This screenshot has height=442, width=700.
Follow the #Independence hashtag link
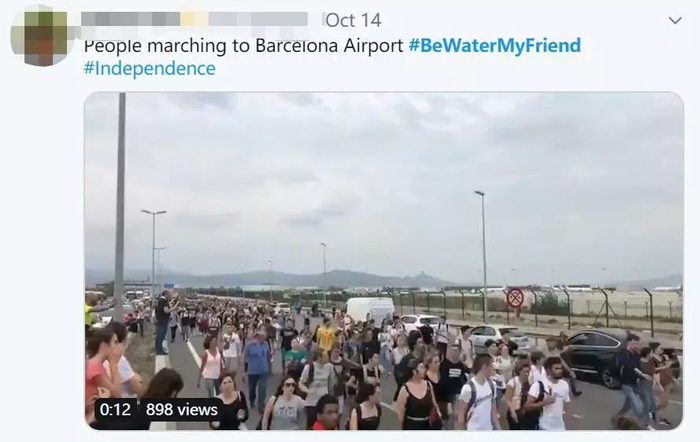[150, 68]
